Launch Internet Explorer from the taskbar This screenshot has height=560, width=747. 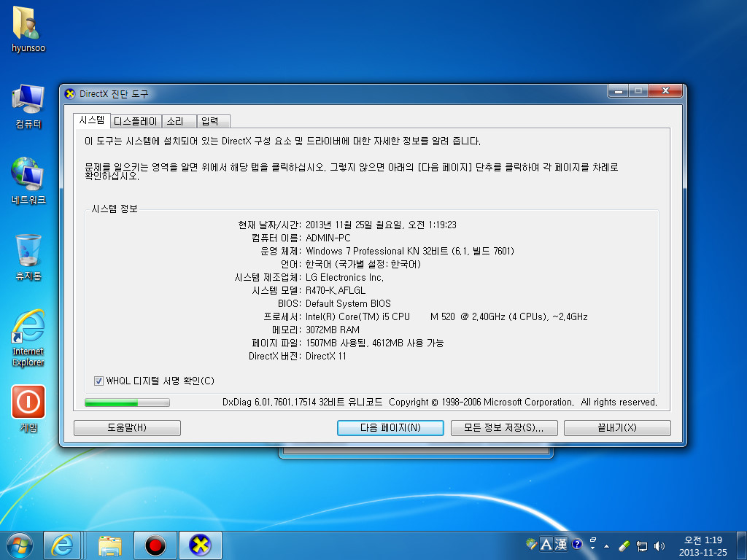(62, 545)
